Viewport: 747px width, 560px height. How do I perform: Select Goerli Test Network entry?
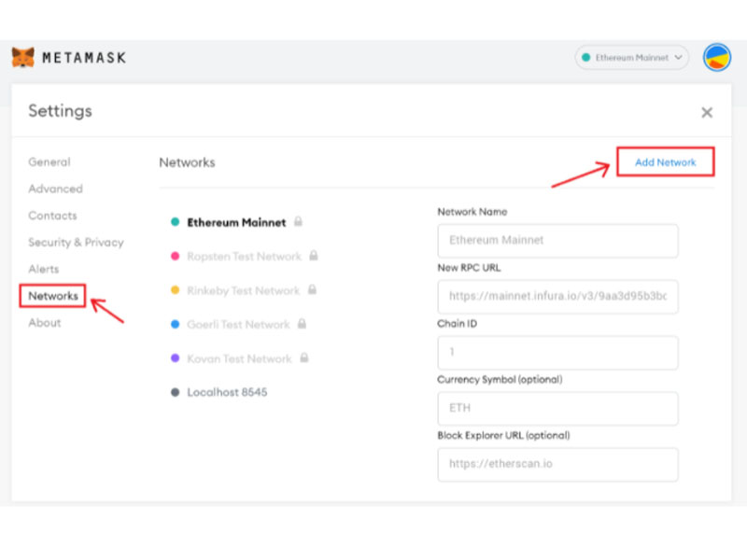[238, 324]
